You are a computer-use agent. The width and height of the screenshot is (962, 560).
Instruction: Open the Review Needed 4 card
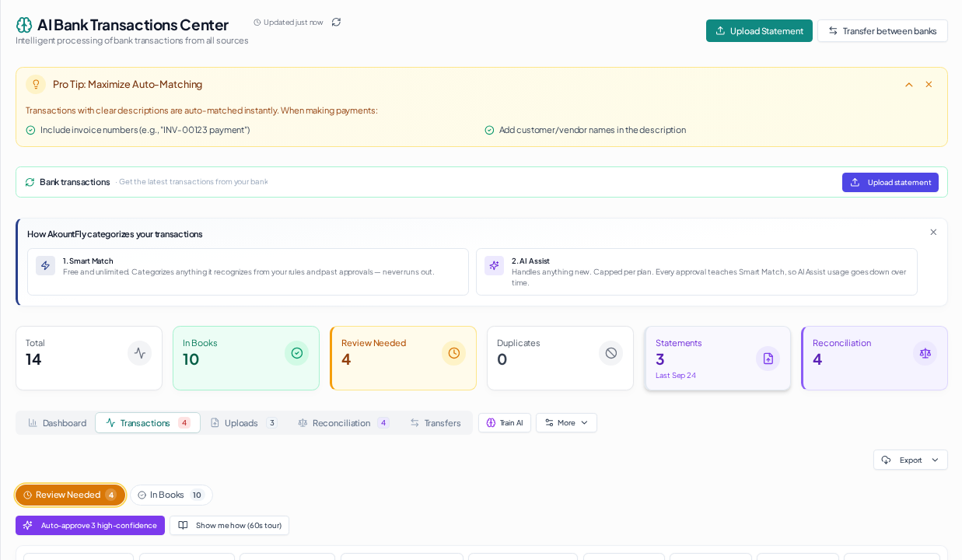(403, 358)
